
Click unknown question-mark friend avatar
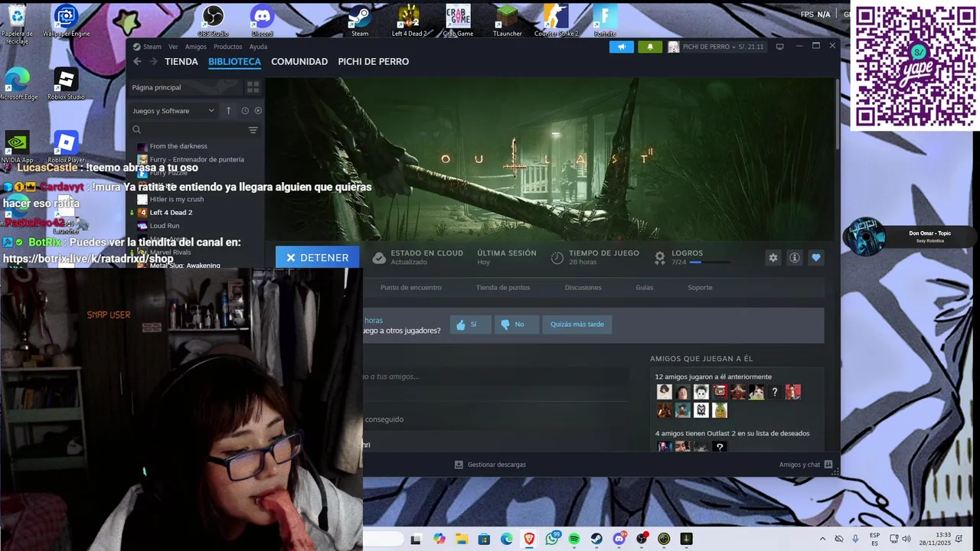point(774,392)
